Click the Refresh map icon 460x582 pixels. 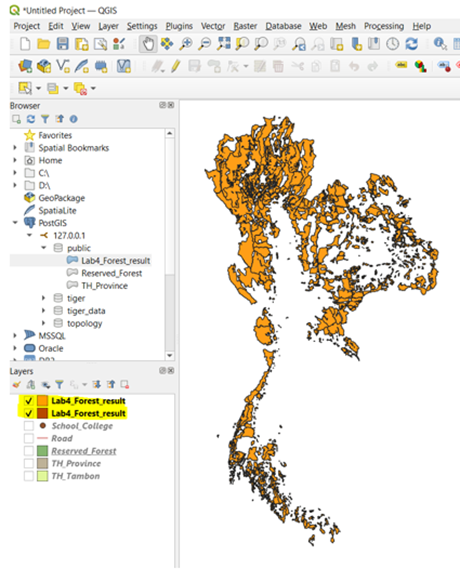411,44
